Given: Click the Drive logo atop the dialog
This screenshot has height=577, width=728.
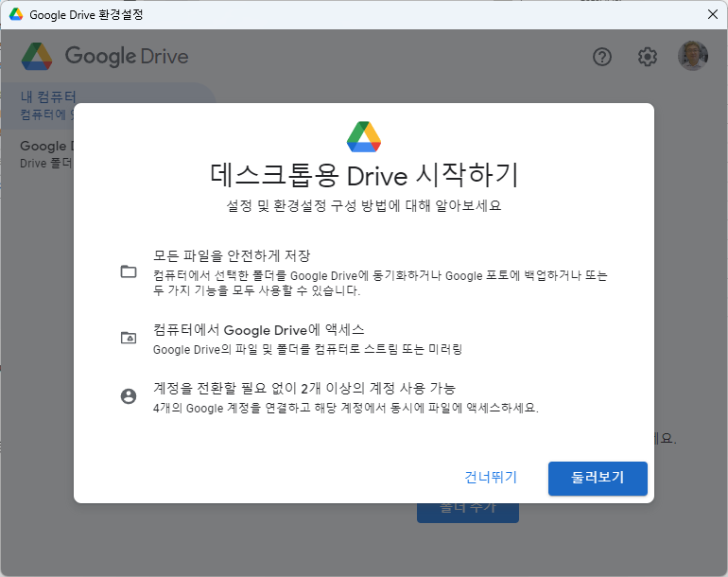Looking at the screenshot, I should point(364,137).
